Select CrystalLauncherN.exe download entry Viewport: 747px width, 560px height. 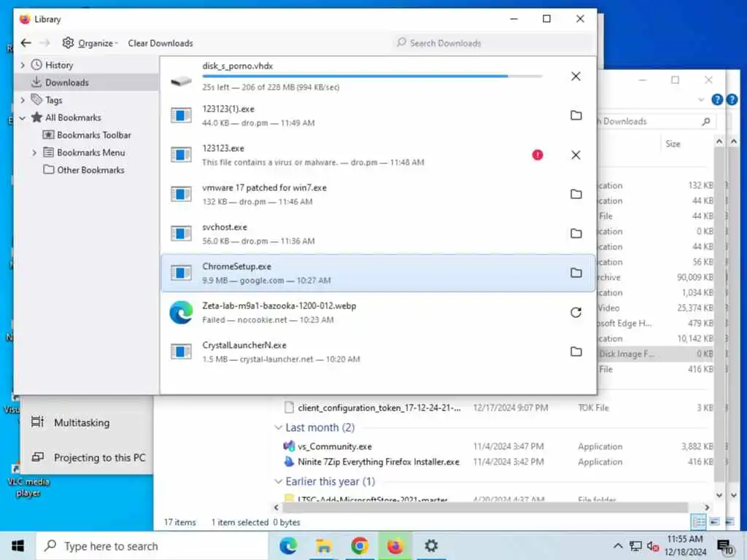379,351
